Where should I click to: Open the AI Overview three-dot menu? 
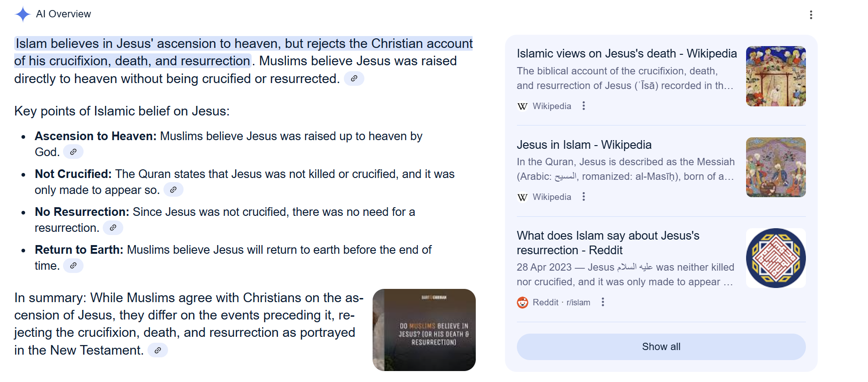(811, 15)
